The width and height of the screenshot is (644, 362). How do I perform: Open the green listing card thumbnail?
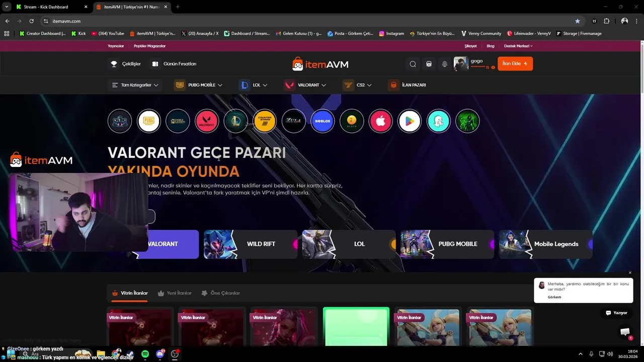click(x=356, y=327)
